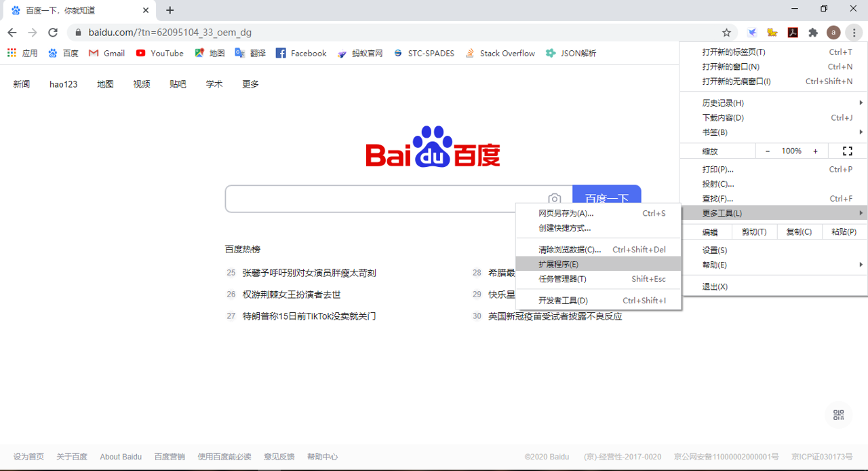Open the STC-SPADES bookmark
This screenshot has height=471, width=868.
pos(424,53)
